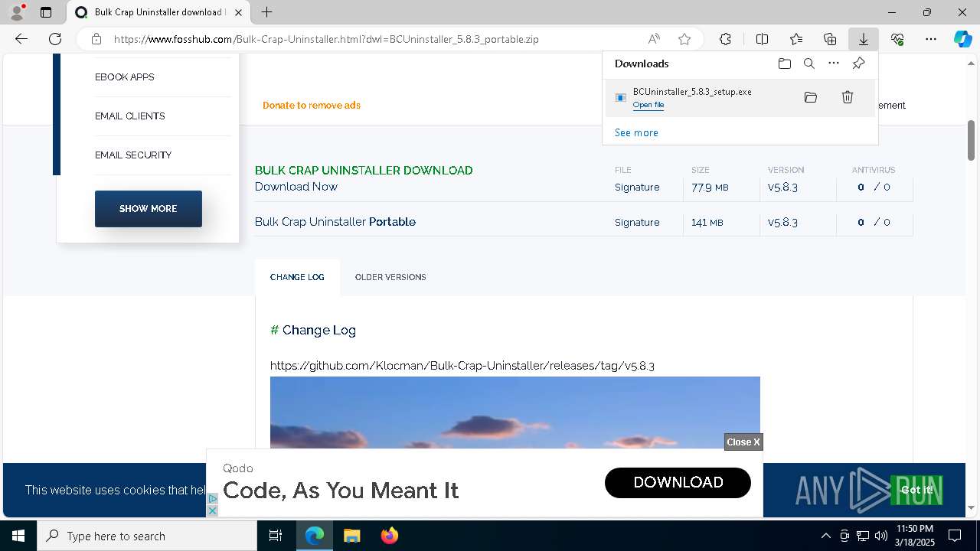Viewport: 980px width, 551px height.
Task: Search downloads with magnifier icon
Action: click(809, 64)
